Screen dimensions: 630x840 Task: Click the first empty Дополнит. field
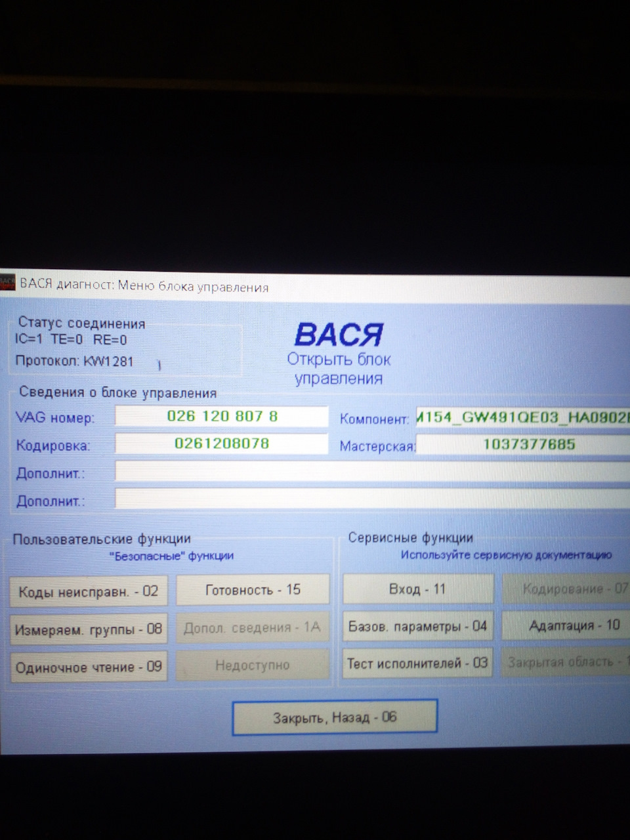pos(373,472)
